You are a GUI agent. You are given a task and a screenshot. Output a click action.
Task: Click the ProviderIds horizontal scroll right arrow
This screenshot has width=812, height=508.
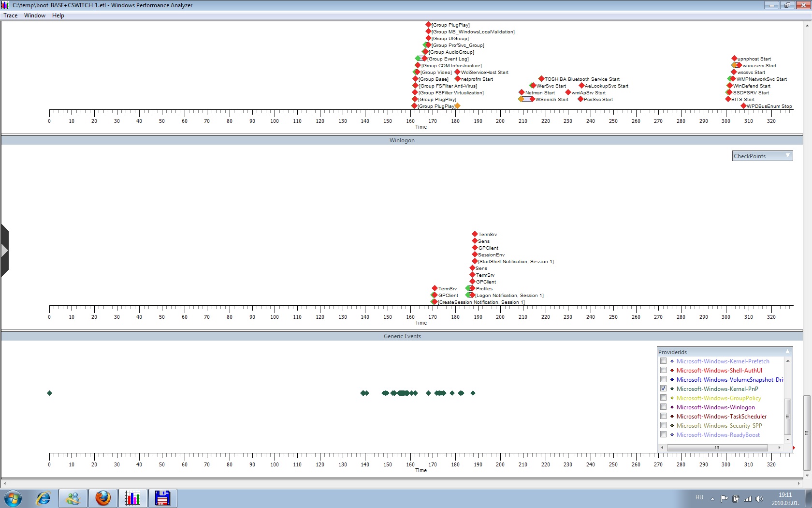[x=779, y=448]
